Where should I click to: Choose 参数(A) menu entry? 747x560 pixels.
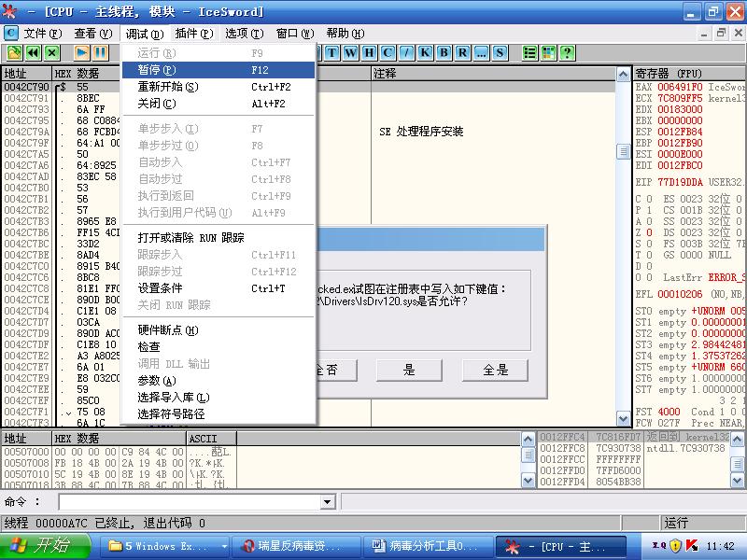[218, 381]
